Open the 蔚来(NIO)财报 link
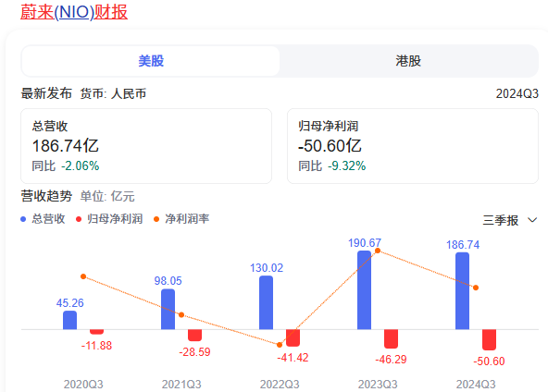This screenshot has height=392, width=548. (x=74, y=12)
